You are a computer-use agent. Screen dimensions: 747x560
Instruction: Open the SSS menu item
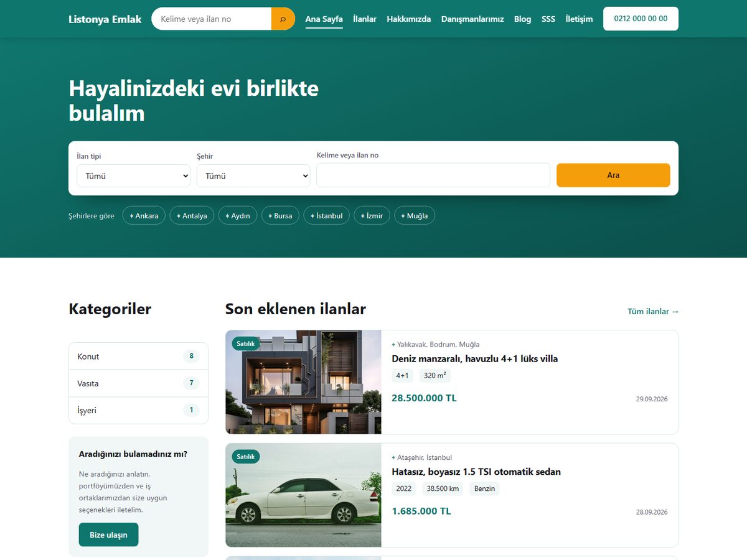(x=548, y=19)
